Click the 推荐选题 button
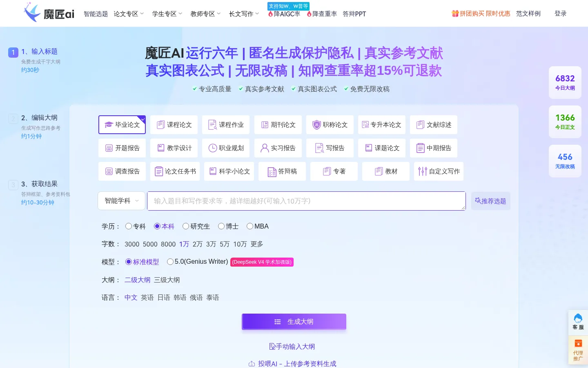Screen dimensions: 588x368 click(490, 201)
